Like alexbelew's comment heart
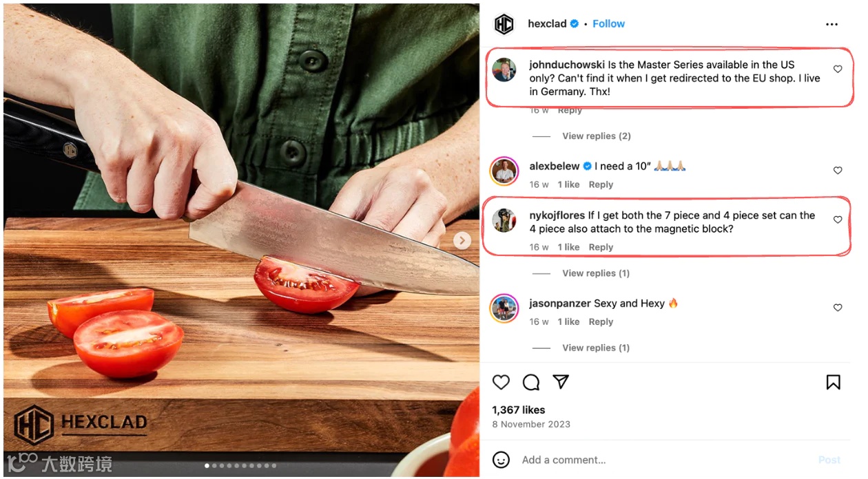Screen dimensions: 868x479 [838, 170]
